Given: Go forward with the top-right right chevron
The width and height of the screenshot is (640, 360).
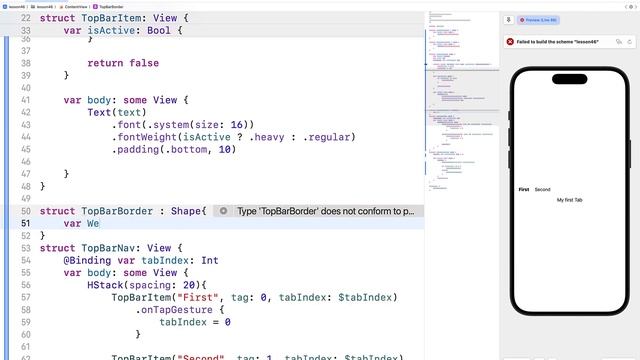Looking at the screenshot, I should 636,7.
